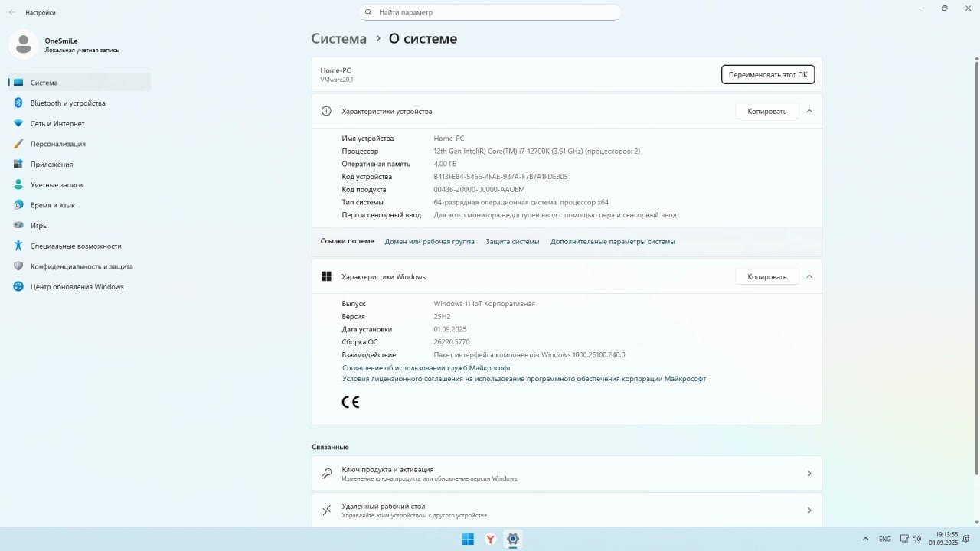Open Yandex browser from taskbar

click(490, 539)
